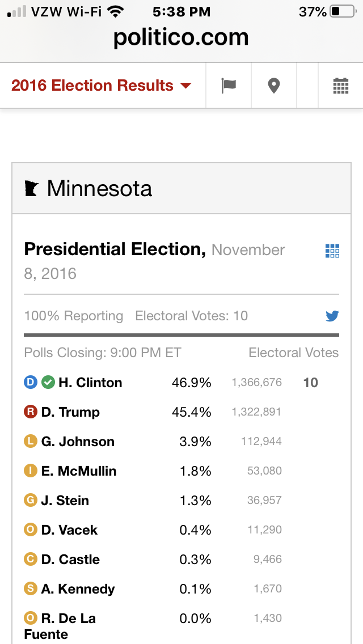Tap the red R party badge for Trump
This screenshot has height=644, width=363.
coord(31,412)
